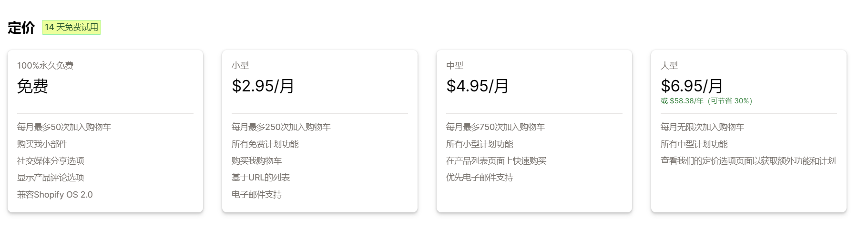Click 显示产品评论选项 feature line
Viewport: 868px width, 229px height.
(x=51, y=178)
